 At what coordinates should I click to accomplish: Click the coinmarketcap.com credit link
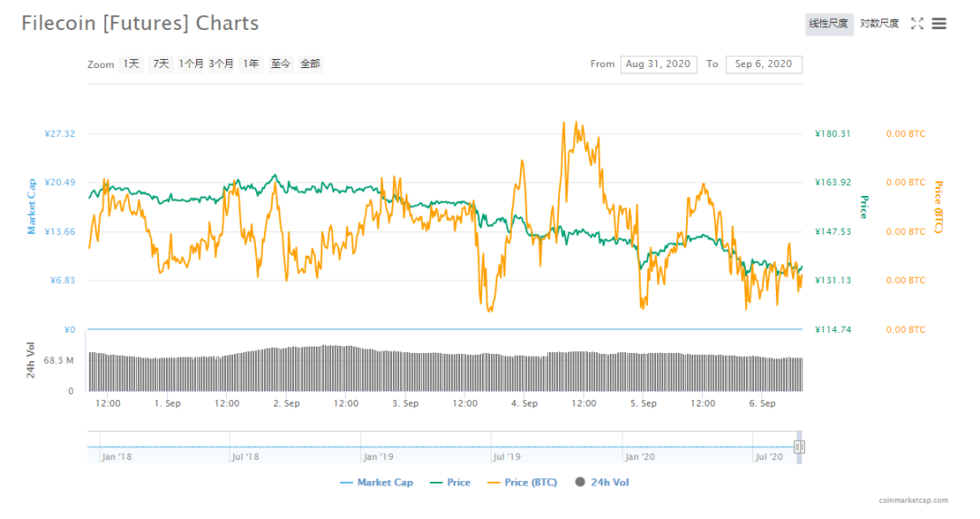click(x=913, y=500)
